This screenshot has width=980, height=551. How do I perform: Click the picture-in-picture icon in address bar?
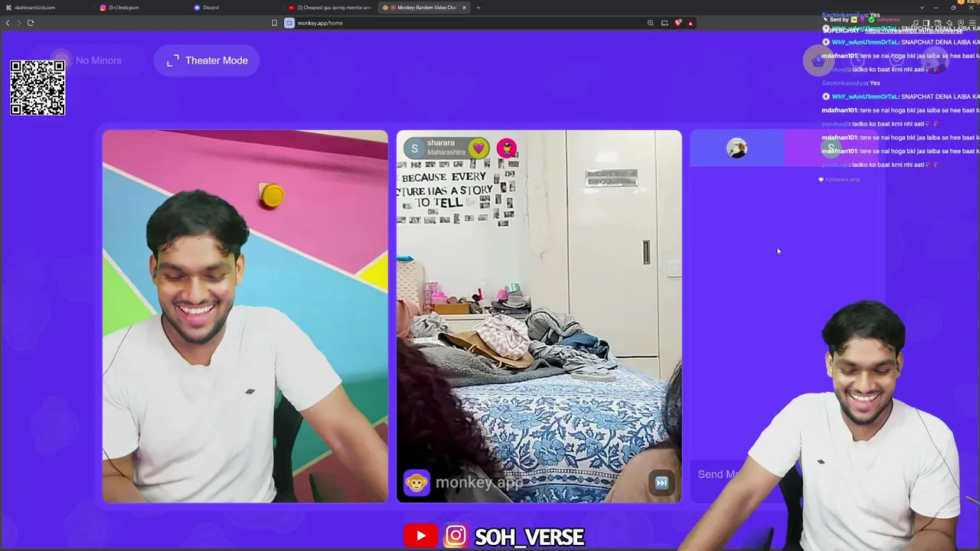tap(665, 23)
